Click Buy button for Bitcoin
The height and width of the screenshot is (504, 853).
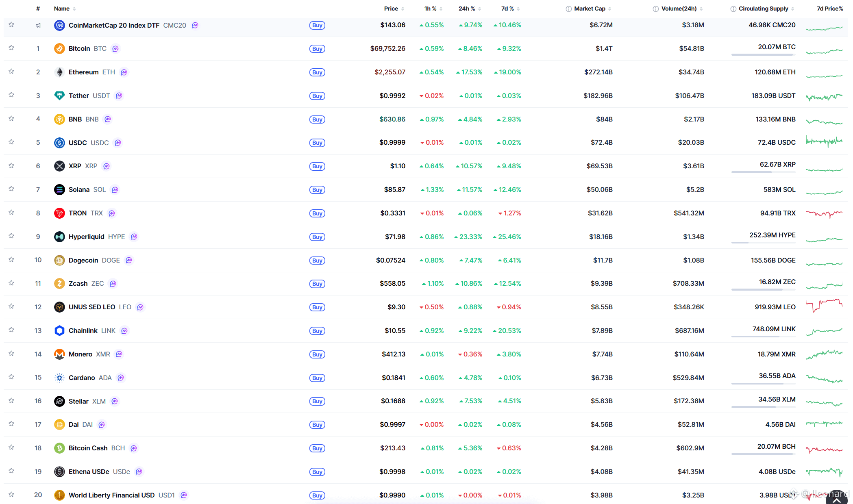pos(317,49)
